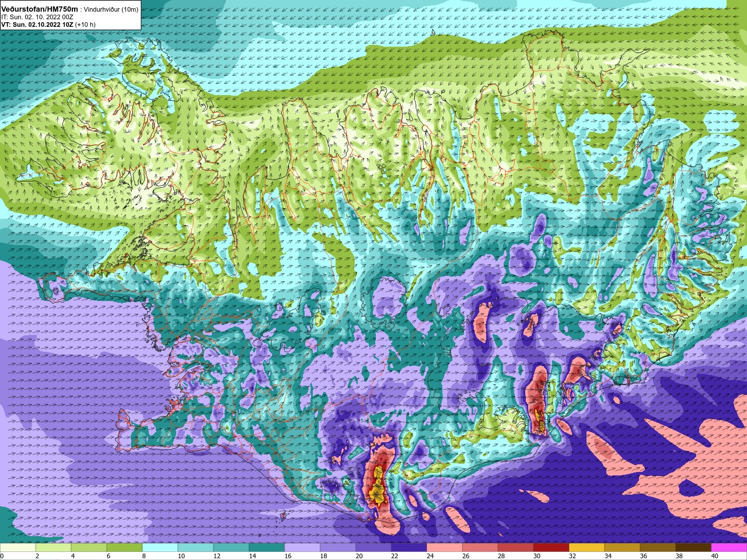Click the '(+10 h)' forecast offset text

point(85,25)
